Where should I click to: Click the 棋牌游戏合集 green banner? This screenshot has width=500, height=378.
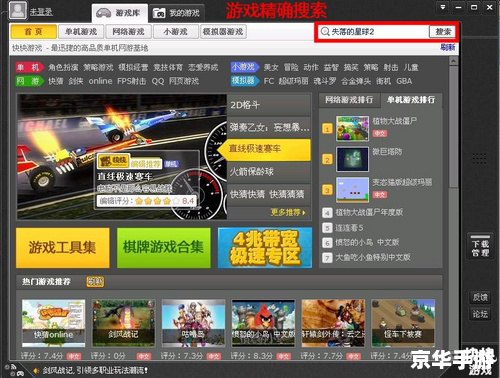pyautogui.click(x=164, y=248)
